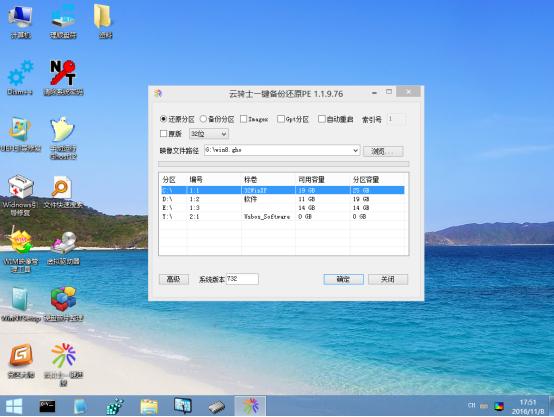Launch the partition assistant colored cubes icon

63,305
